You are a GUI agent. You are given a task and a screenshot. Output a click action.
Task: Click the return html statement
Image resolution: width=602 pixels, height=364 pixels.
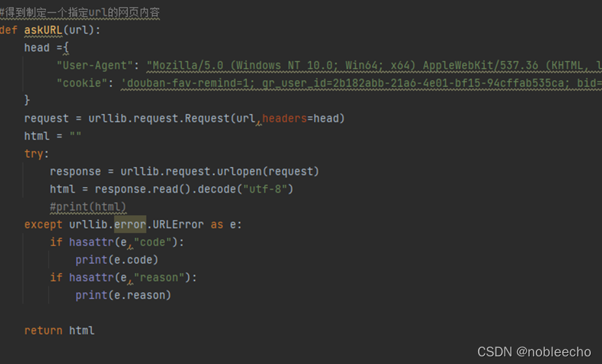[60, 330]
